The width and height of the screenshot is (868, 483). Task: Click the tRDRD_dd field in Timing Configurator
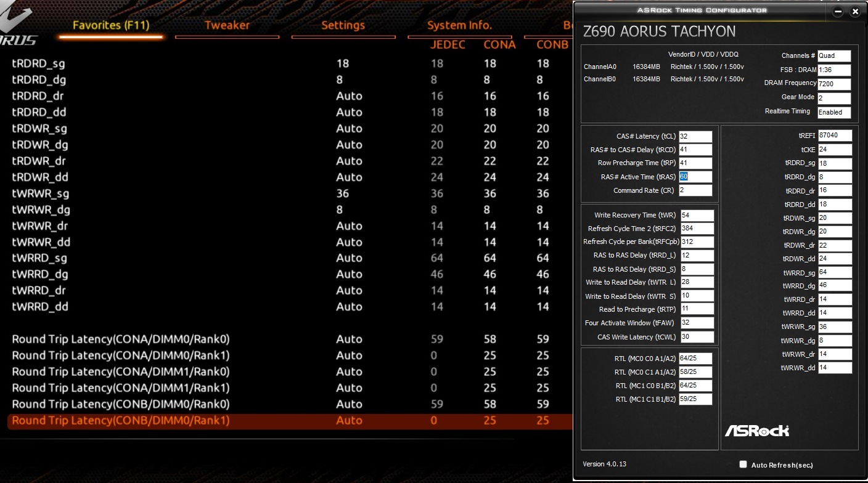click(835, 205)
